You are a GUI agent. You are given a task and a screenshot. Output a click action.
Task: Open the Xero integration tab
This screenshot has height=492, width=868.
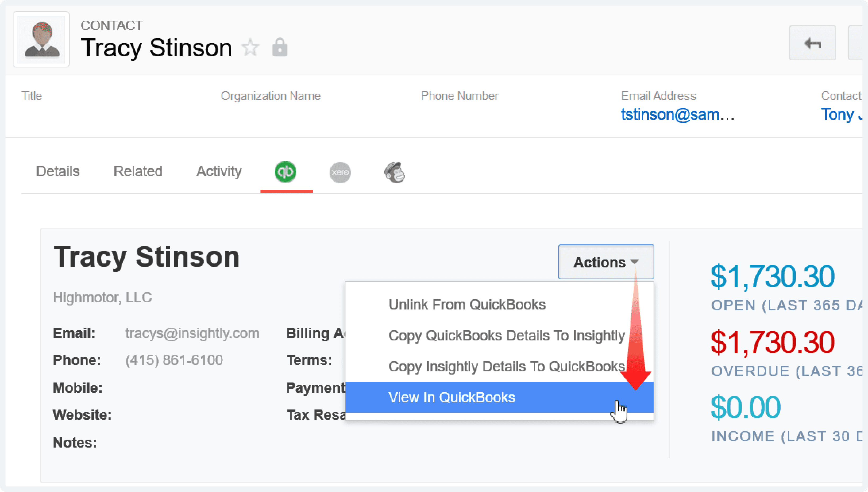[x=340, y=172]
